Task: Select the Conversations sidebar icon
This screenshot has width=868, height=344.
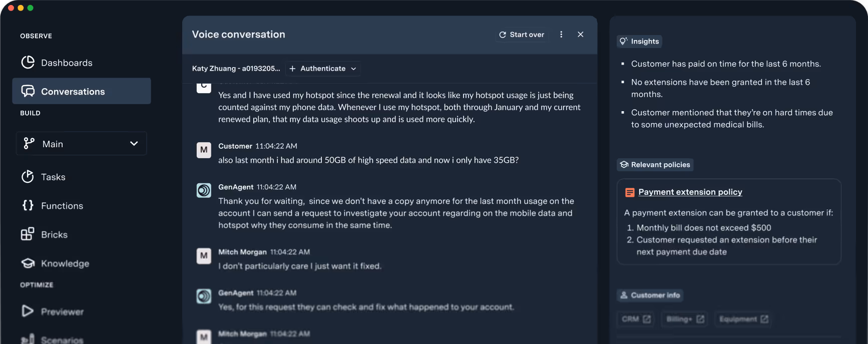Action: tap(28, 91)
